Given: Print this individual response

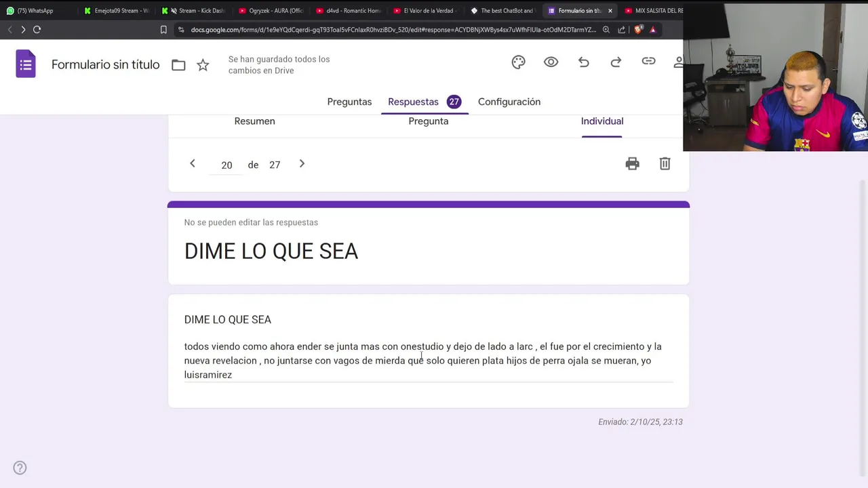Looking at the screenshot, I should (x=632, y=163).
